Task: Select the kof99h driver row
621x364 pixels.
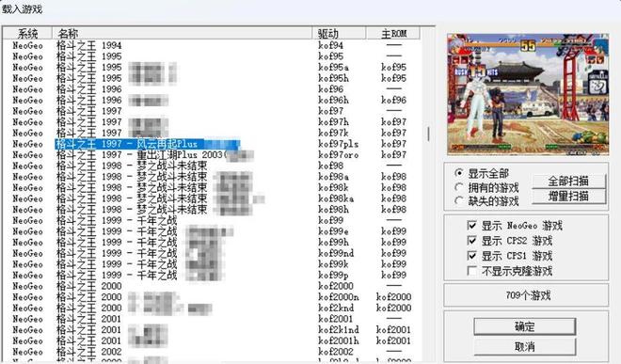Action: tap(212, 242)
